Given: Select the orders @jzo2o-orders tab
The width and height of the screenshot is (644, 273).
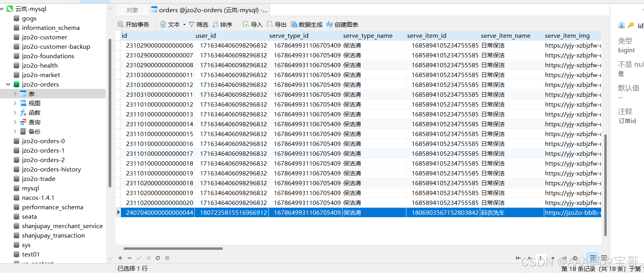Looking at the screenshot, I should pyautogui.click(x=209, y=10).
